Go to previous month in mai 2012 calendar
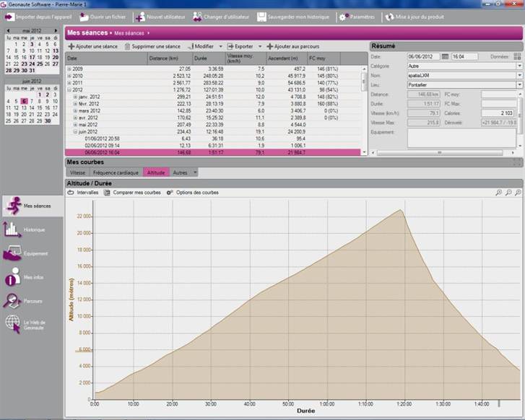Image resolution: width=525 pixels, height=420 pixels. pyautogui.click(x=9, y=31)
